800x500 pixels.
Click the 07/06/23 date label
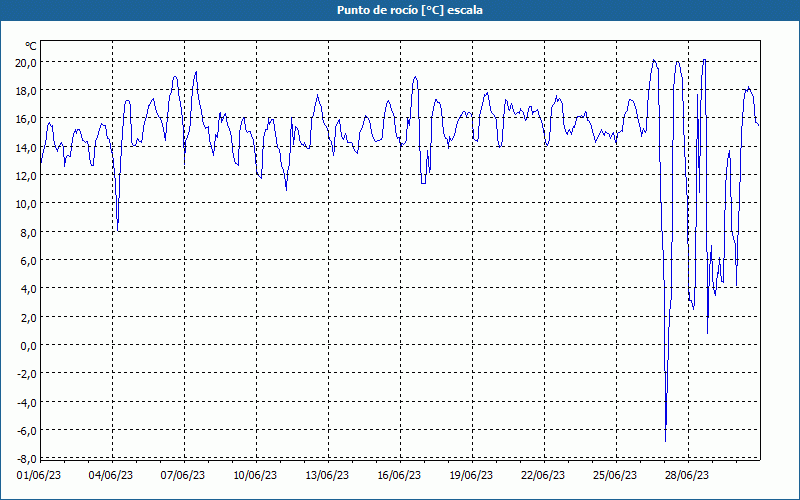point(183,475)
